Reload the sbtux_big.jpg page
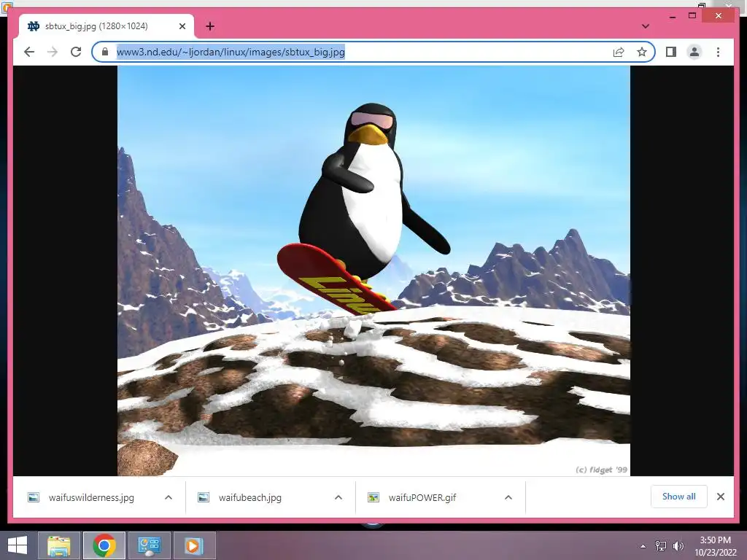The width and height of the screenshot is (747, 560). point(76,52)
